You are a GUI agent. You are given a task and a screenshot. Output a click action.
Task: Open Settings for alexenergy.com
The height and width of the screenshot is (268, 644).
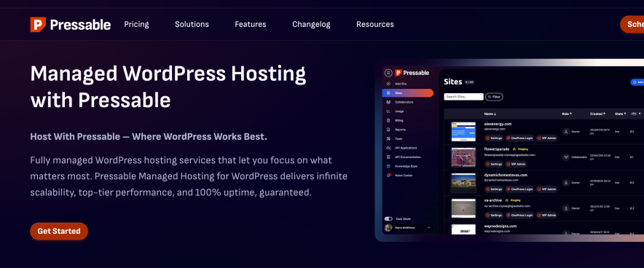[x=494, y=138]
